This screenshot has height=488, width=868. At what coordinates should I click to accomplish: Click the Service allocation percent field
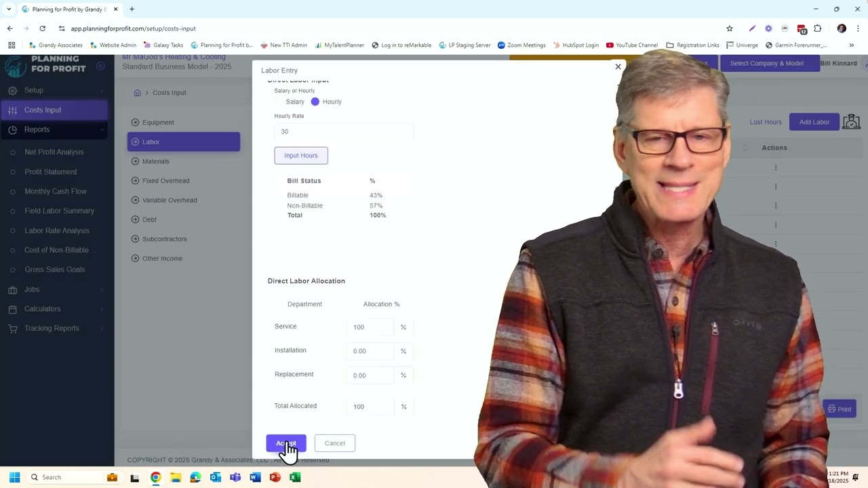click(x=370, y=327)
